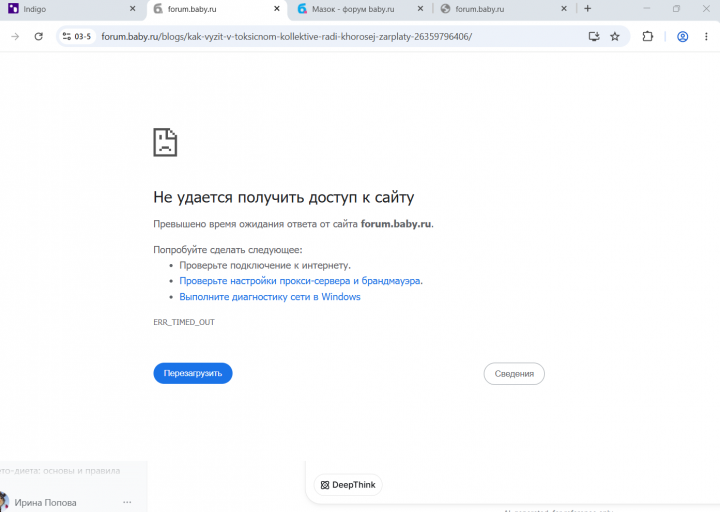Click the Ирина Попова avatar
The height and width of the screenshot is (512, 720).
click(x=3, y=501)
